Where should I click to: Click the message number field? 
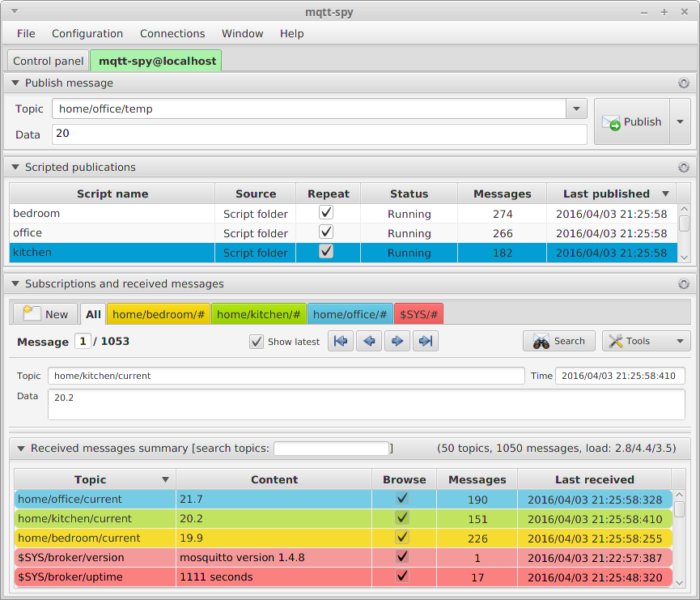83,342
